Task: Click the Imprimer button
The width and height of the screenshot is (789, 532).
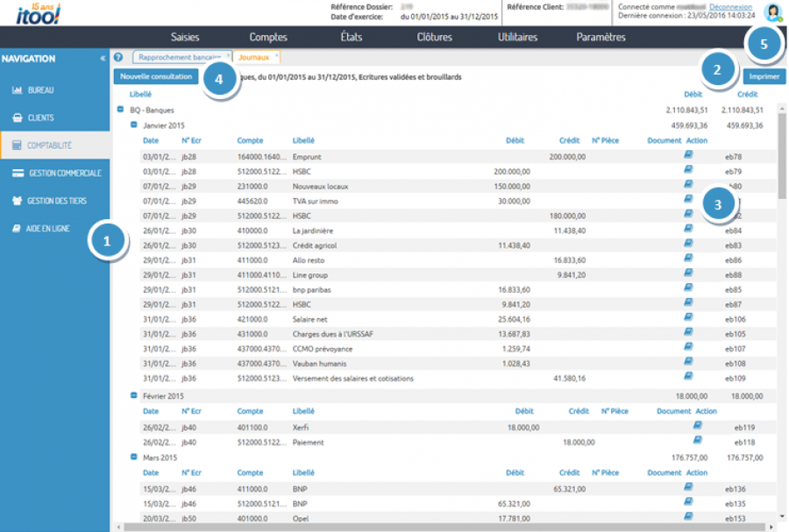Action: click(764, 76)
